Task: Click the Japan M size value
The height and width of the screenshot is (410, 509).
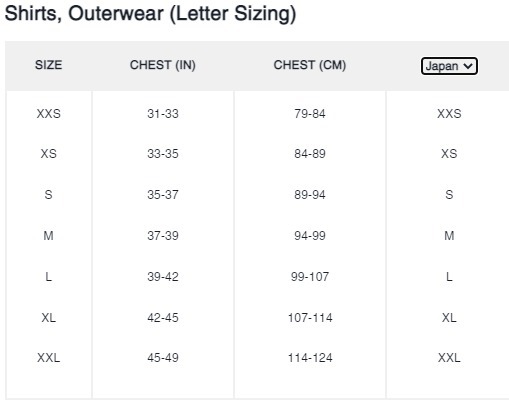Action: pos(449,236)
